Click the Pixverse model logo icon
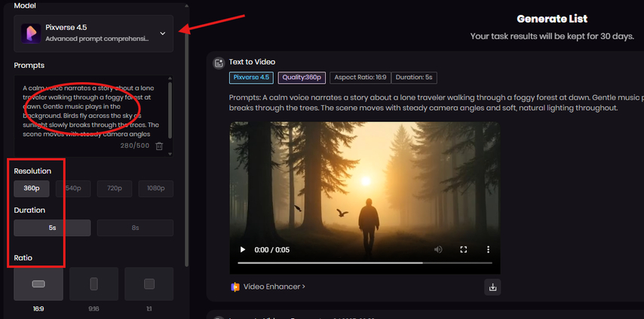644x319 pixels. coord(31,33)
